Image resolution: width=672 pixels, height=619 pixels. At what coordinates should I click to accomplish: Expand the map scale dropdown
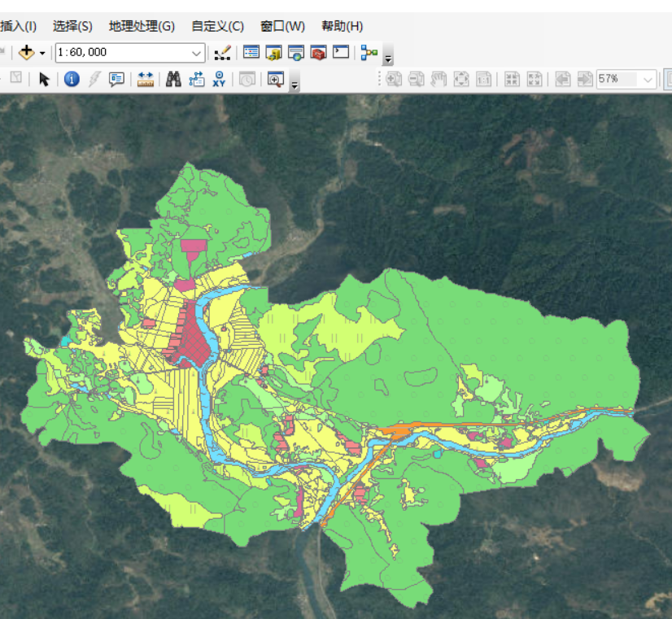(197, 53)
